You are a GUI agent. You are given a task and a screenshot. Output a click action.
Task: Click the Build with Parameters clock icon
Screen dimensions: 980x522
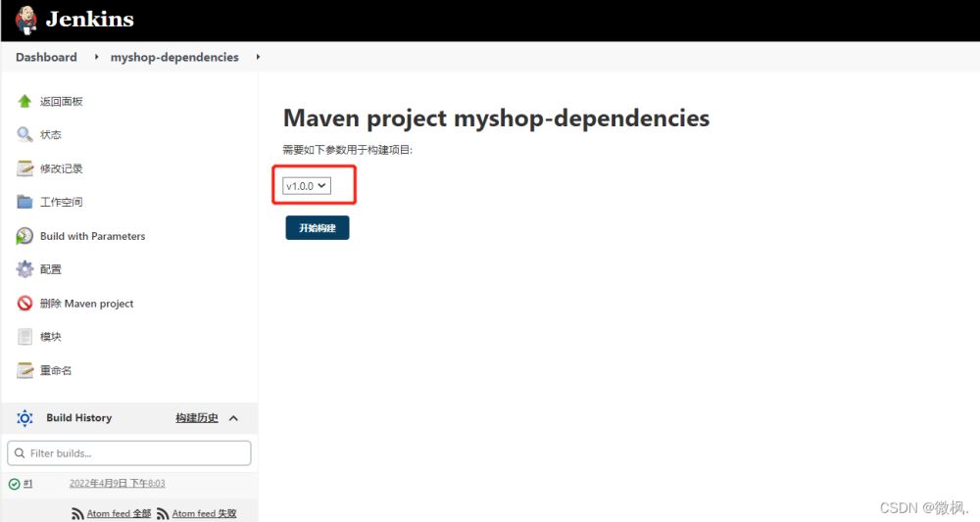(24, 236)
